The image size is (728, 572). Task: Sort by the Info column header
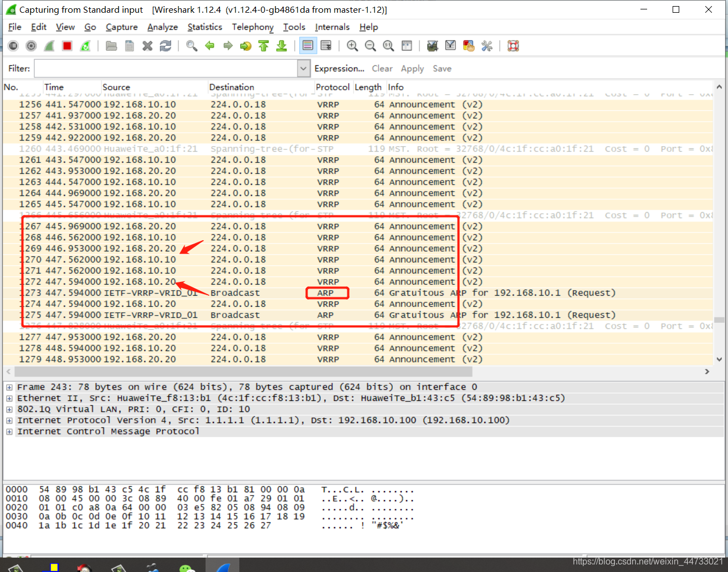550,87
